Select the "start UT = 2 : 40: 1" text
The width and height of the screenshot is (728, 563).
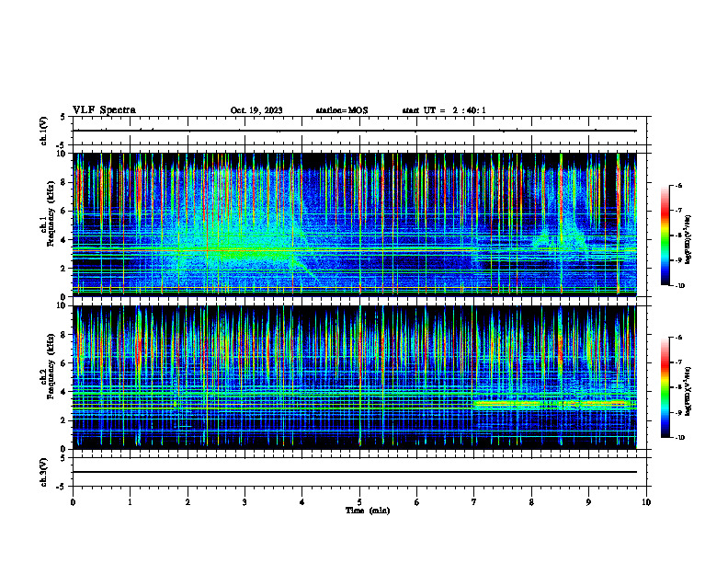click(444, 110)
